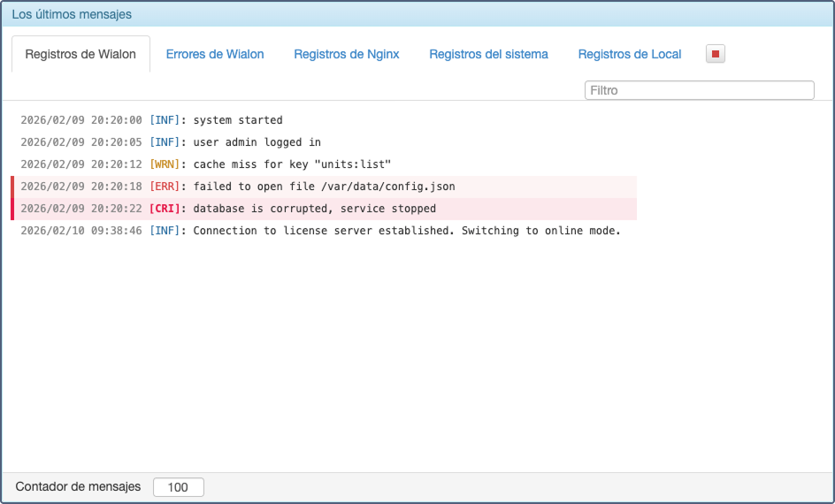
Task: Select the "user admin logged in" message
Action: [x=257, y=142]
